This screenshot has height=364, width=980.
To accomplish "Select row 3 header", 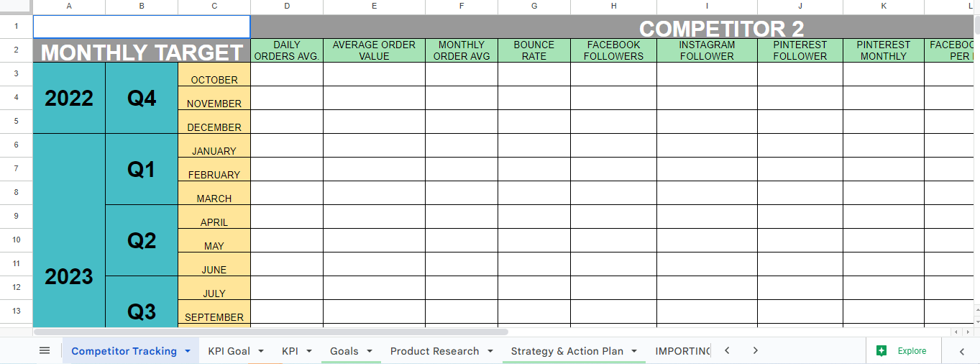I will tap(16, 74).
